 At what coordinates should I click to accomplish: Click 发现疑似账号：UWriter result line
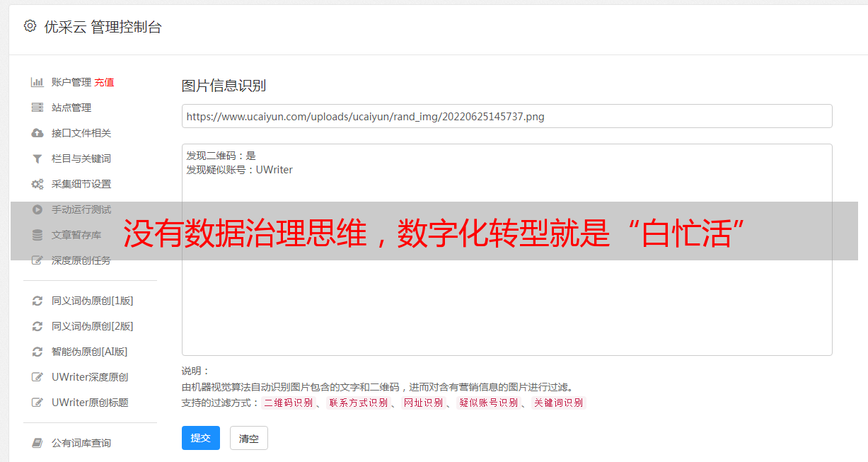pyautogui.click(x=239, y=170)
